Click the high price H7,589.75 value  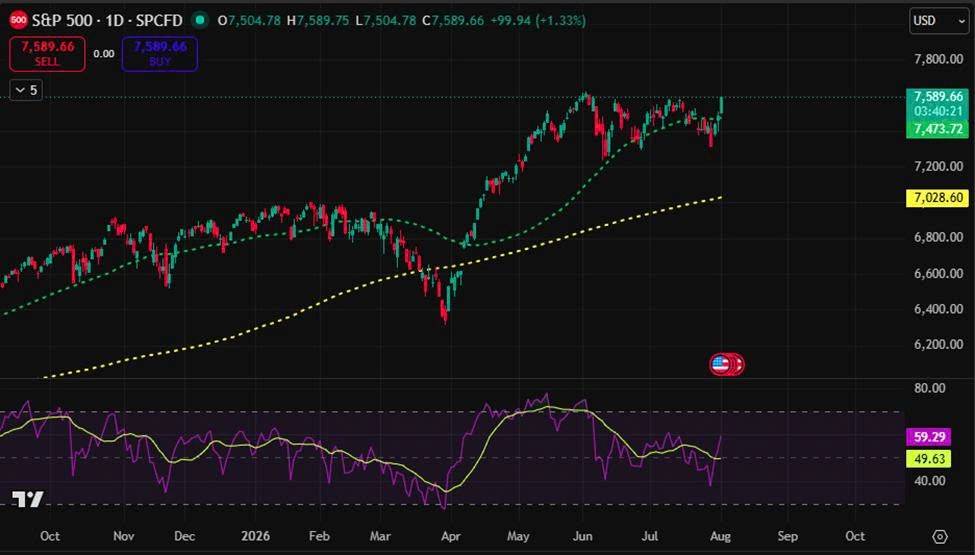[317, 21]
